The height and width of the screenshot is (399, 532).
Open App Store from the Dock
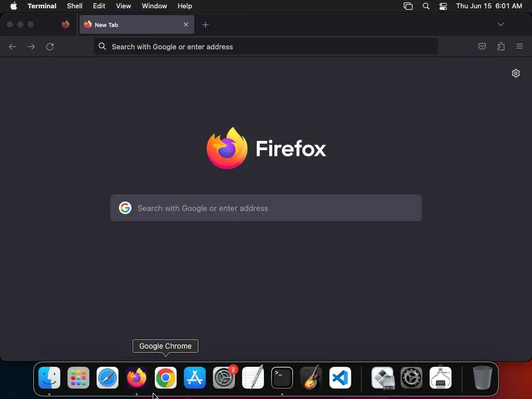coord(195,377)
